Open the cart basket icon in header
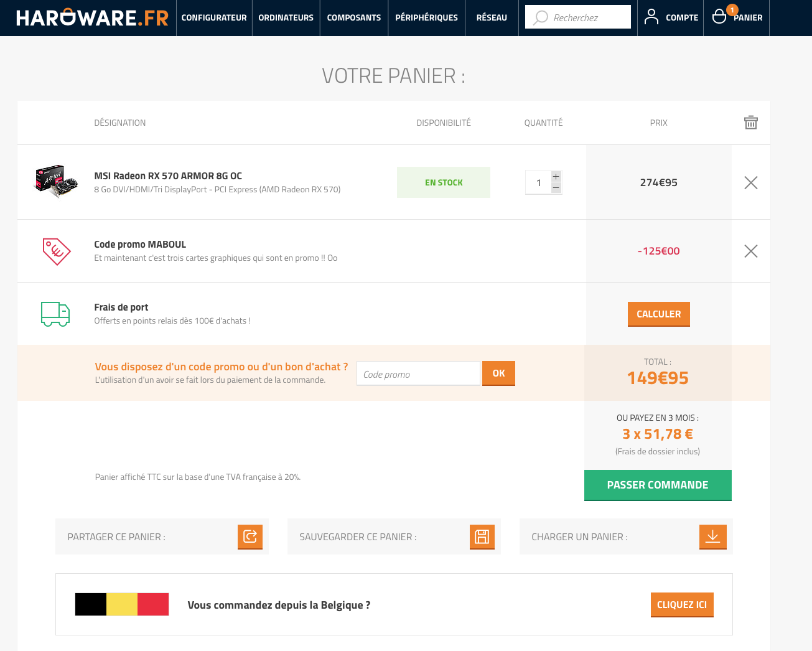 point(720,17)
